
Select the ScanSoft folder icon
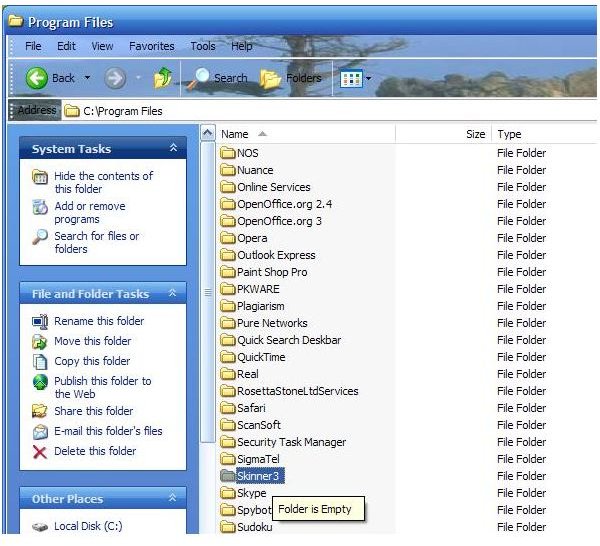pyautogui.click(x=228, y=425)
